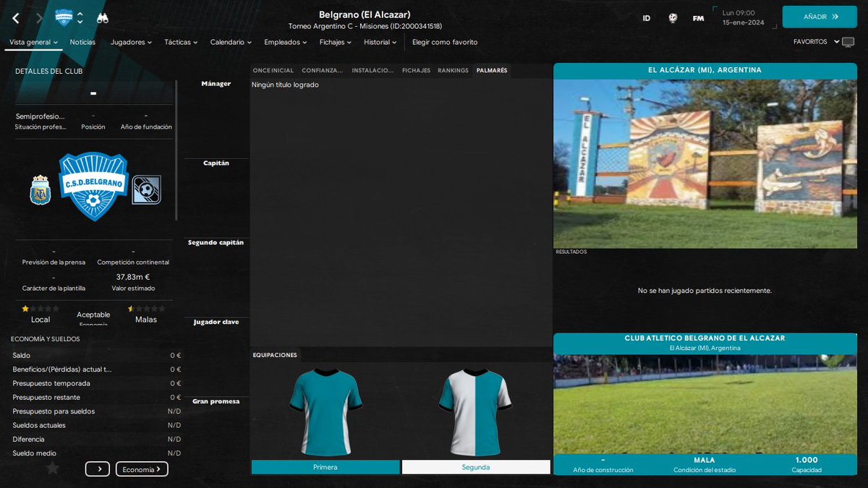Click the ID icon in the top bar
This screenshot has width=868, height=488.
pos(646,18)
